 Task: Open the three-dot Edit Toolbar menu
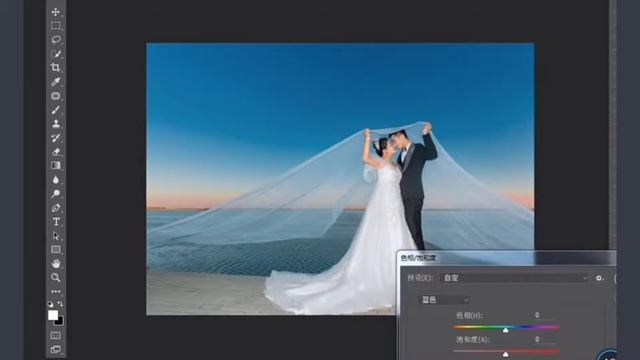point(56,291)
